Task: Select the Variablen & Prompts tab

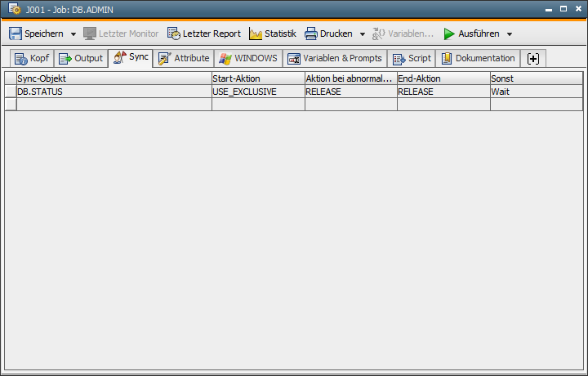Action: point(334,58)
